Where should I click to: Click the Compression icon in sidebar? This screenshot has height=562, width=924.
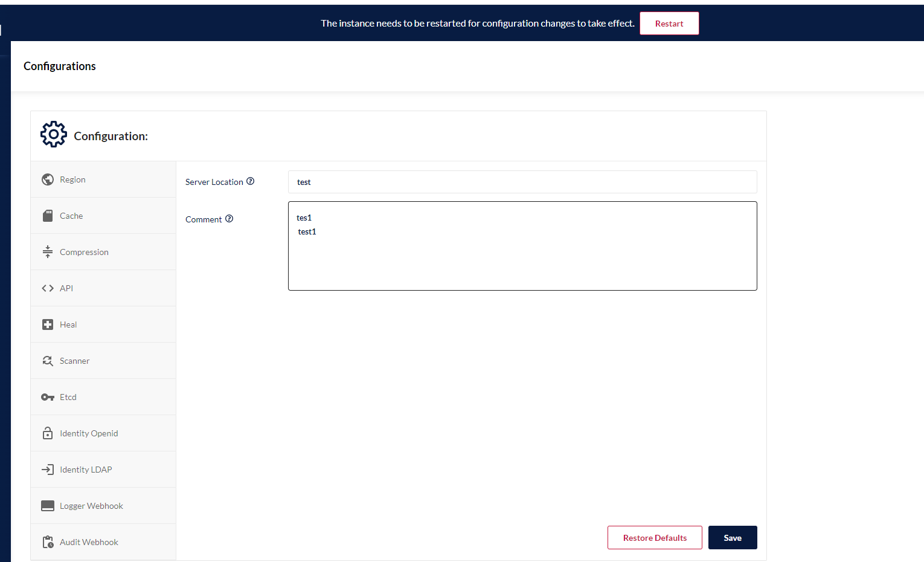(48, 252)
